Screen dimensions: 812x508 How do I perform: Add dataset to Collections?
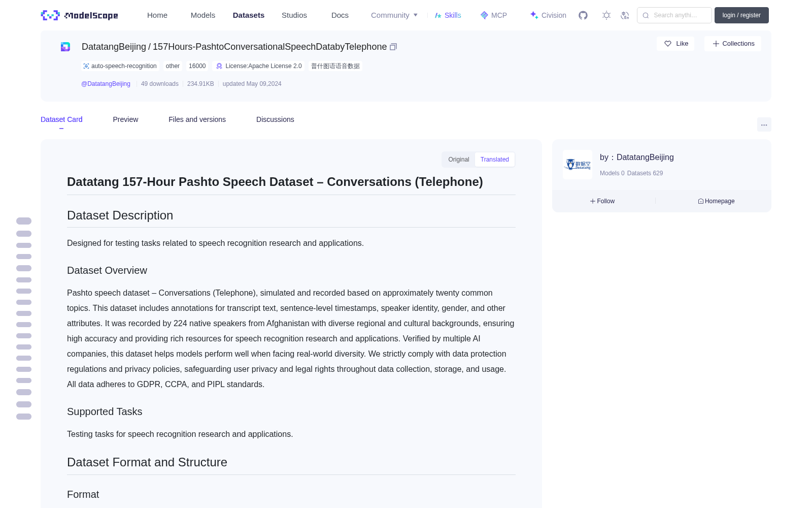(x=733, y=44)
